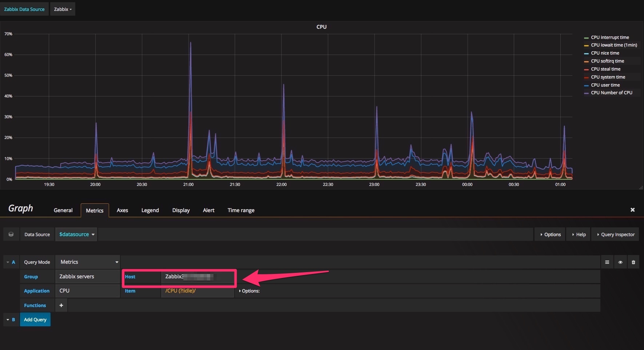Switch to the Alert tab
This screenshot has height=350, width=644.
[x=208, y=210]
